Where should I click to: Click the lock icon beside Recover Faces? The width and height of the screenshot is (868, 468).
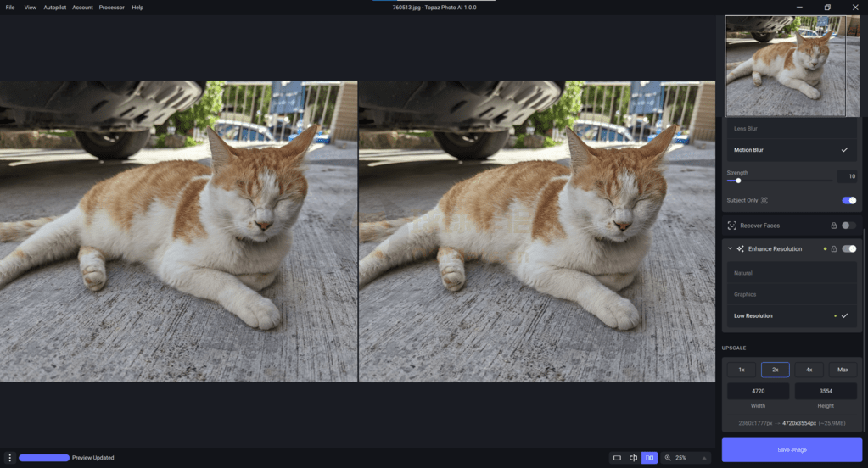pyautogui.click(x=834, y=226)
